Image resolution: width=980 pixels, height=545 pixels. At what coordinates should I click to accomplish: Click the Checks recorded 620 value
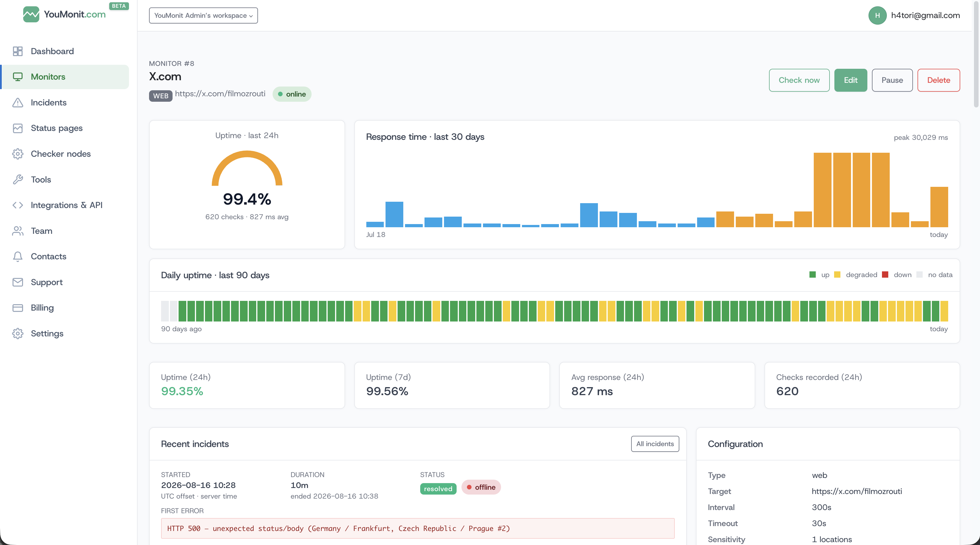point(787,391)
